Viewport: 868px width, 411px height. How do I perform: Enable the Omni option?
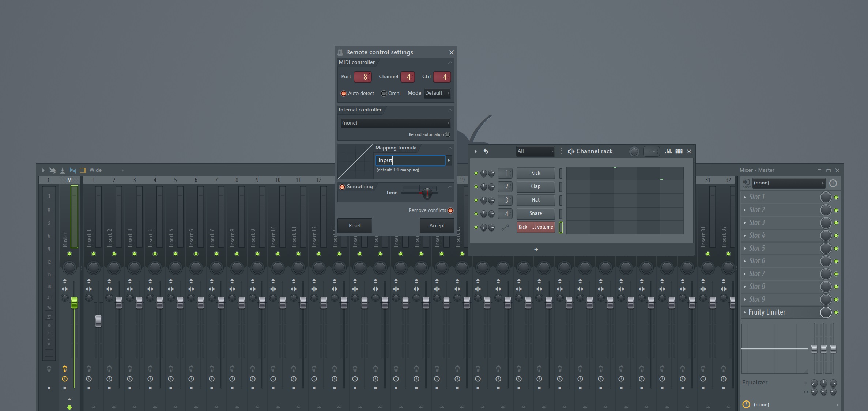[384, 94]
